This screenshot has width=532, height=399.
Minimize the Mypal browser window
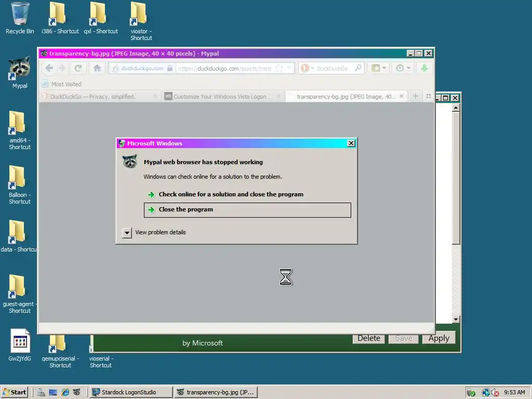point(410,54)
